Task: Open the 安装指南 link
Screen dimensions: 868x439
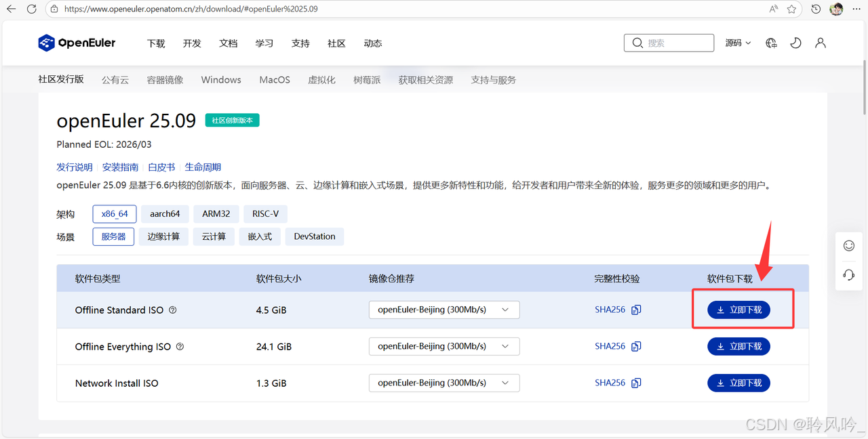Action: (x=121, y=167)
